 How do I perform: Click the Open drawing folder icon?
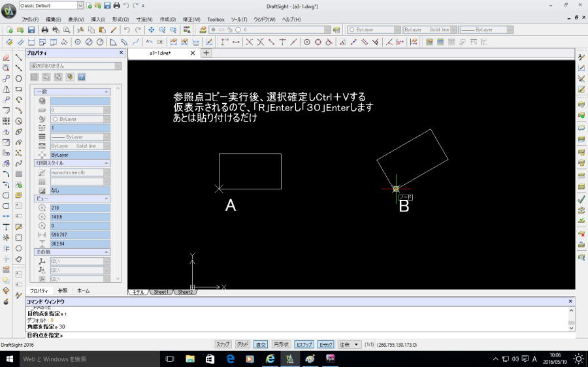pos(20,29)
